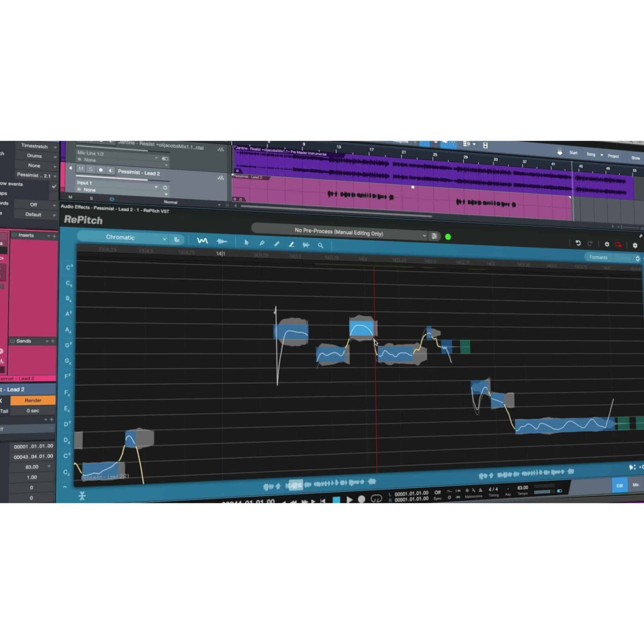Open the Pessimist 2.1 dropdown
Image resolution: width=644 pixels, height=644 pixels.
click(37, 175)
